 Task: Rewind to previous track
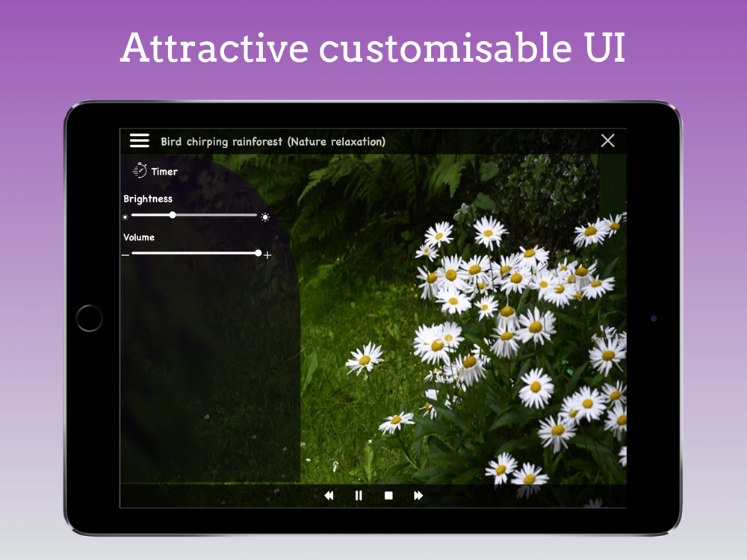(329, 496)
